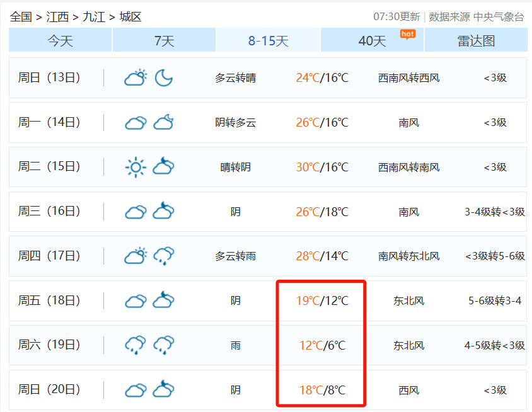The height and width of the screenshot is (412, 532).
Task: Click the wind text 西风
Action: point(409,391)
